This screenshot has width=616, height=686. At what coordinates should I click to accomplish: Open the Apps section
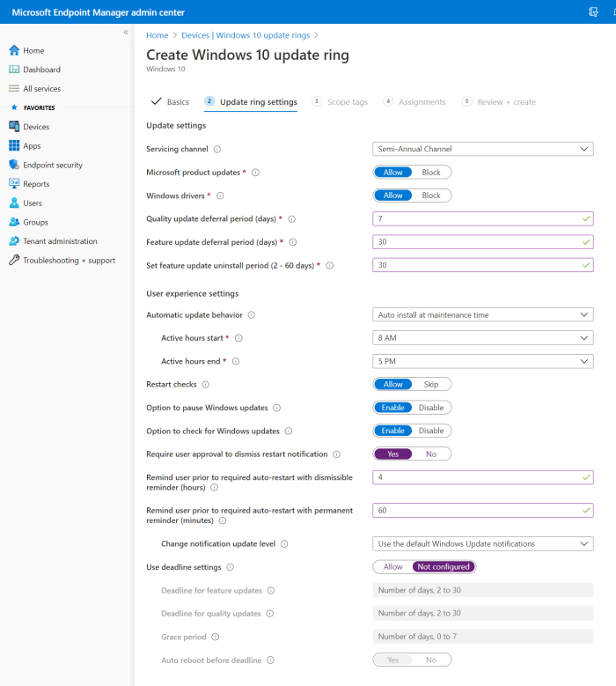coord(32,146)
